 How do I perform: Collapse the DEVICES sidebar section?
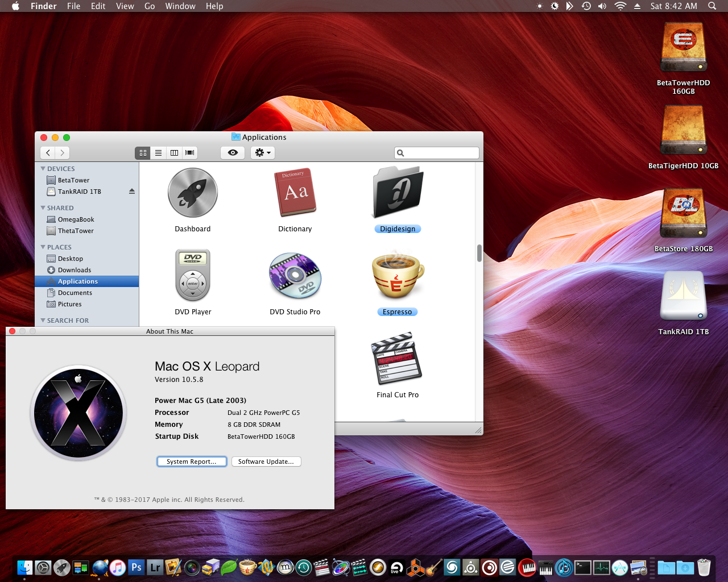click(43, 169)
